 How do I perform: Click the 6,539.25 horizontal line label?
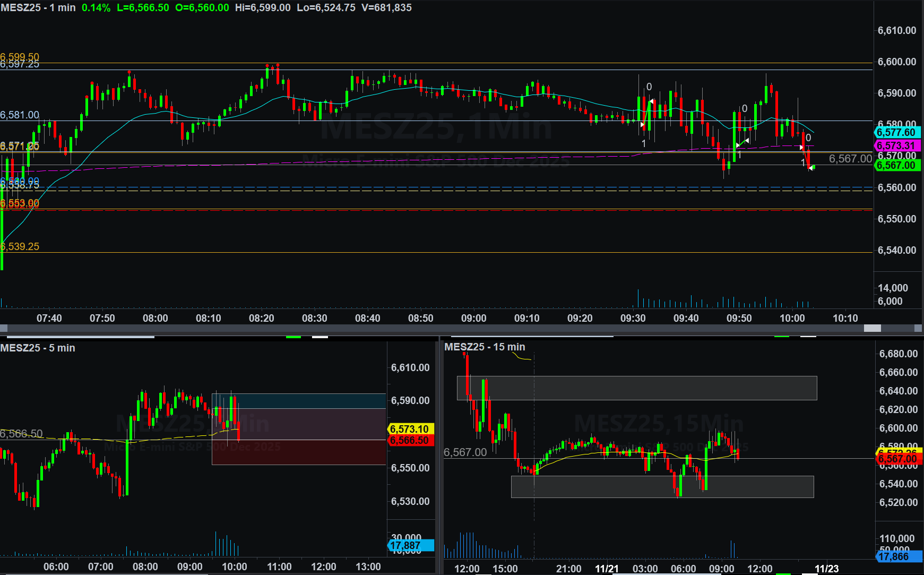tap(20, 247)
